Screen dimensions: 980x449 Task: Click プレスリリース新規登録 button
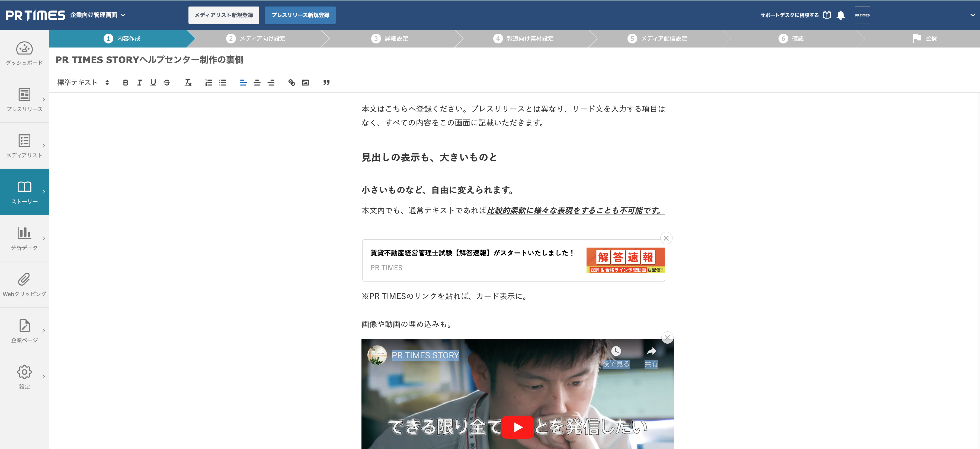click(300, 15)
